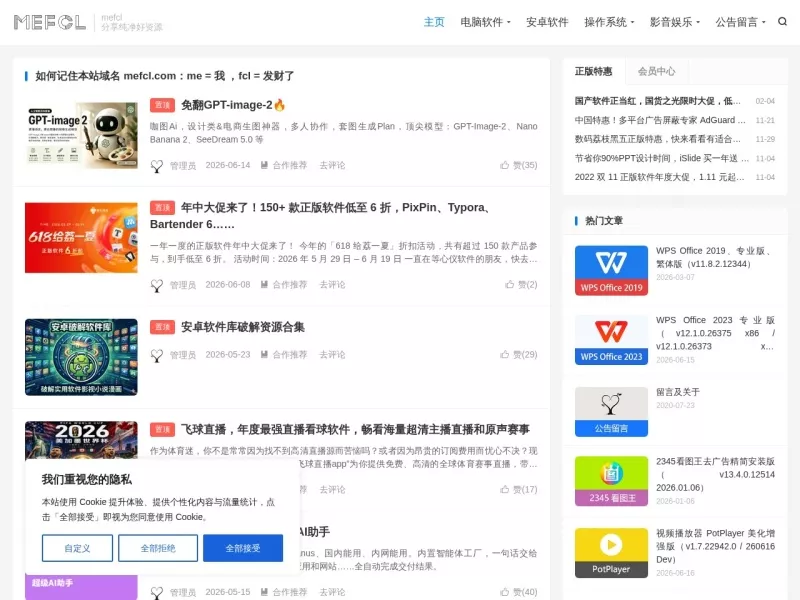Open GPT-image 2 robot post thumbnail
Viewport: 800px width, 600px height.
tap(81, 135)
